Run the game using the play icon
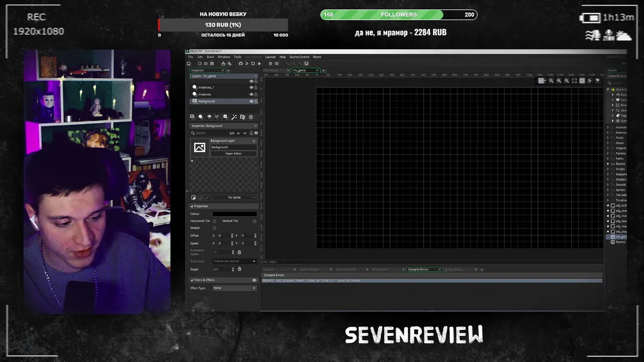 247,64
